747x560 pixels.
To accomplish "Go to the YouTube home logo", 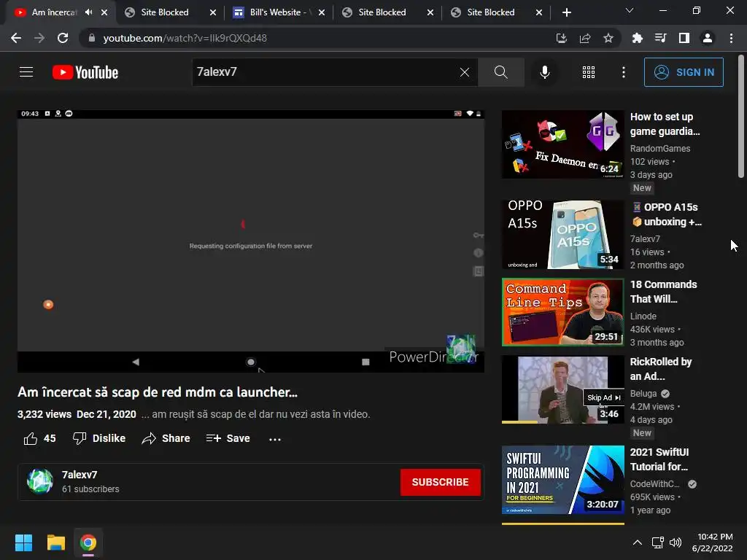I will 85,72.
